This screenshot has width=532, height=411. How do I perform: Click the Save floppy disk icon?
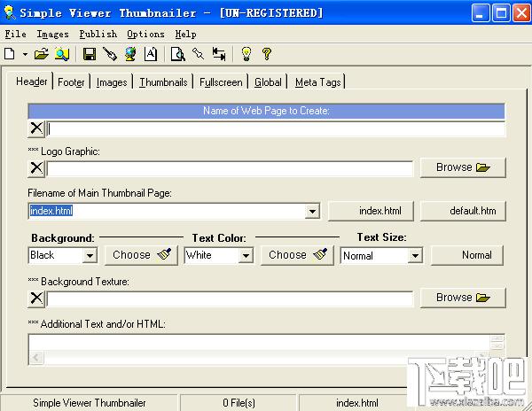(90, 54)
